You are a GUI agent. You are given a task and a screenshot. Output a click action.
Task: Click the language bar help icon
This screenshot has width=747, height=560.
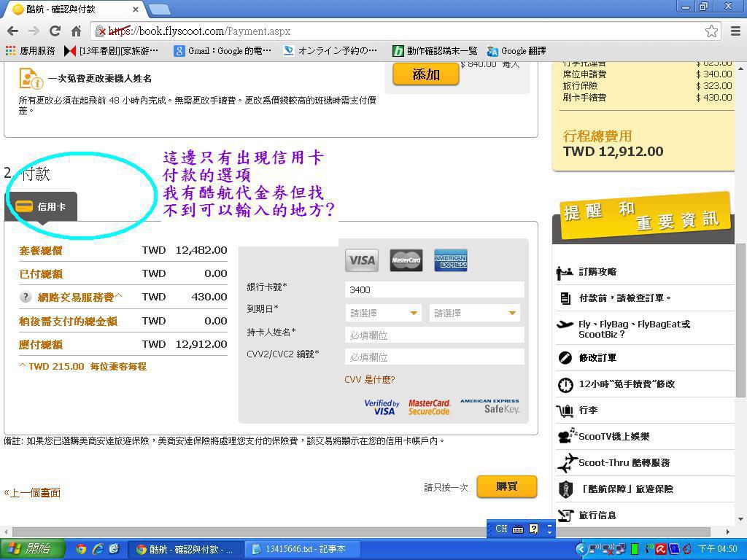coord(534,529)
